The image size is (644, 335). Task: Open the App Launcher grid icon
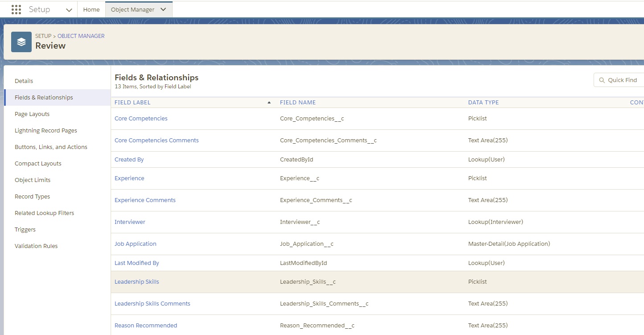(x=16, y=9)
